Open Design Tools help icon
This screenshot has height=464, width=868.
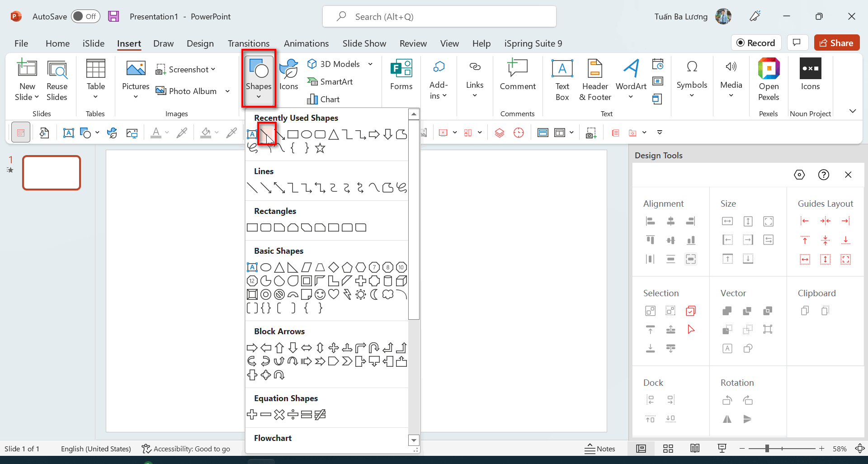coord(824,175)
